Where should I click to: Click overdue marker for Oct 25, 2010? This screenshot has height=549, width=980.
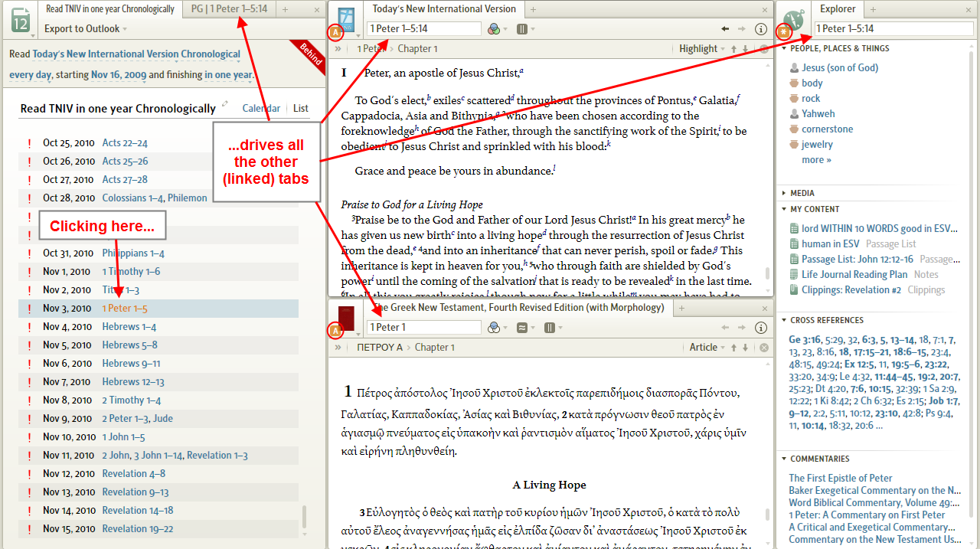pyautogui.click(x=29, y=143)
